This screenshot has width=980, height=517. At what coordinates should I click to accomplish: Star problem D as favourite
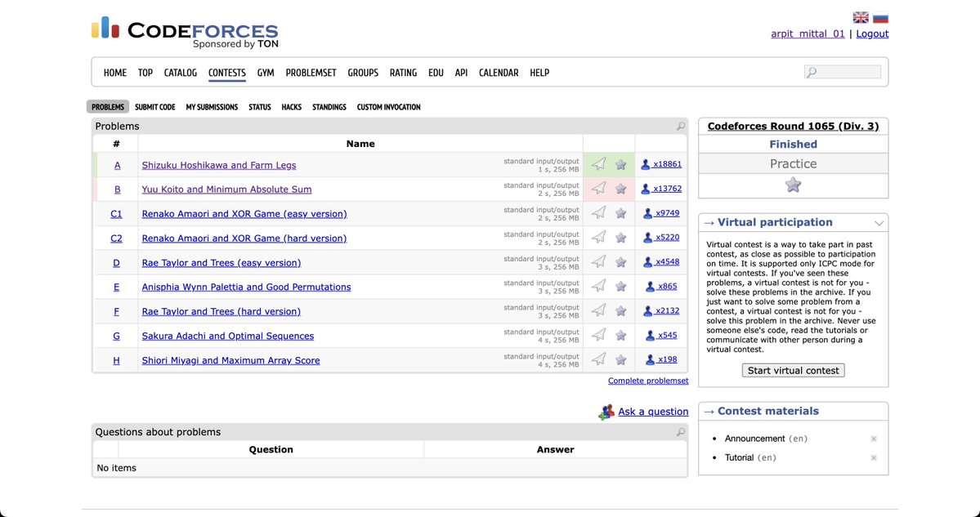620,262
